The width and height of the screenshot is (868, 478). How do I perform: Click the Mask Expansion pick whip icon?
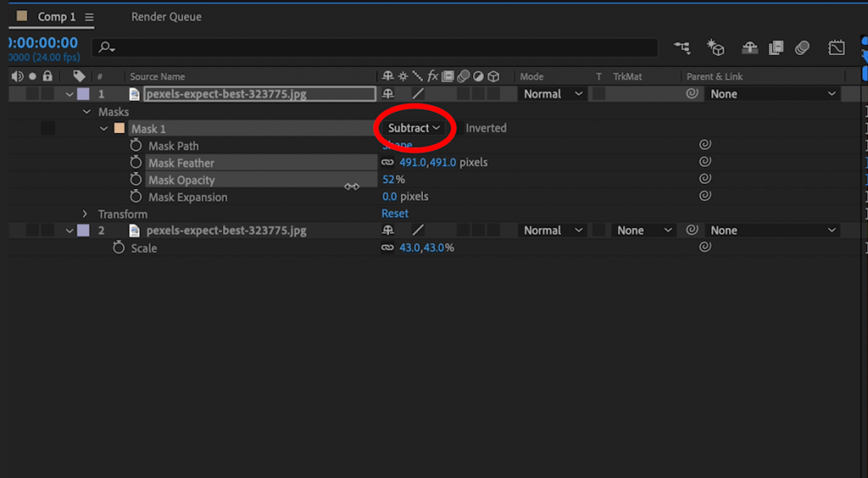point(704,197)
